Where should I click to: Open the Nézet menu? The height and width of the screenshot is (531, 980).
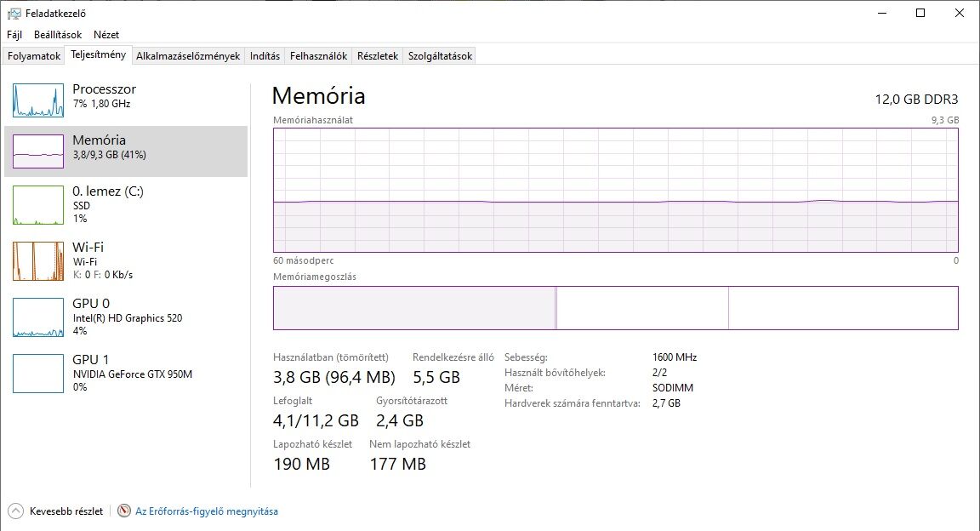106,34
